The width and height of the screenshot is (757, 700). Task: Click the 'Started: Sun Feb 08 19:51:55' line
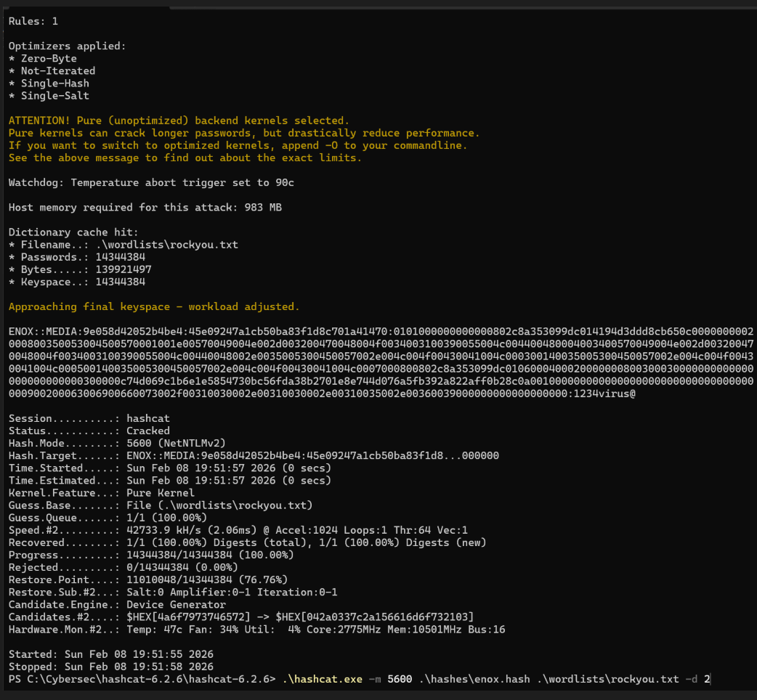pyautogui.click(x=111, y=655)
